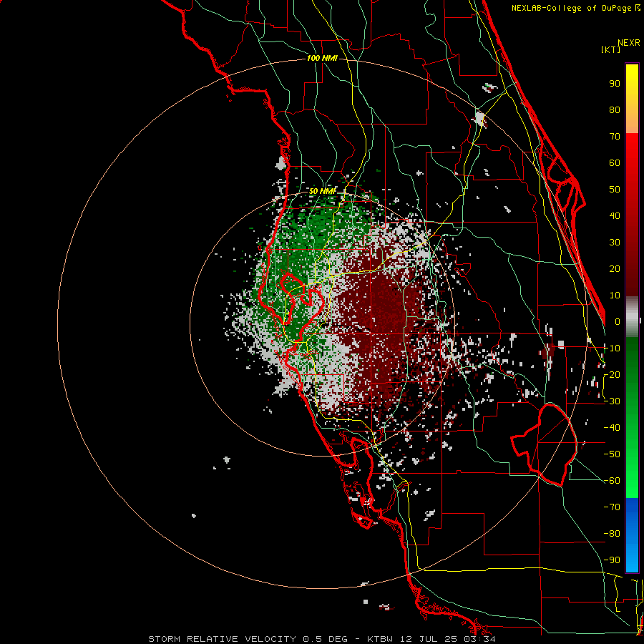Screen dimensions: 644x644
Task: Select the -80 value on the velocity scale
Action: [612, 534]
